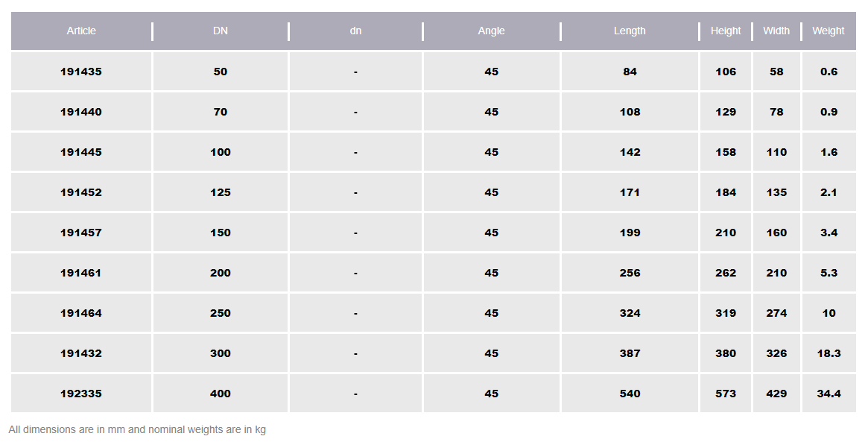Select article number 191464
The height and width of the screenshot is (442, 868).
click(x=81, y=313)
